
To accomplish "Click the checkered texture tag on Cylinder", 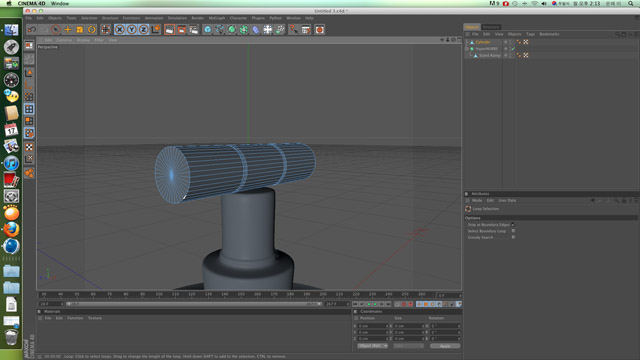I will point(526,42).
